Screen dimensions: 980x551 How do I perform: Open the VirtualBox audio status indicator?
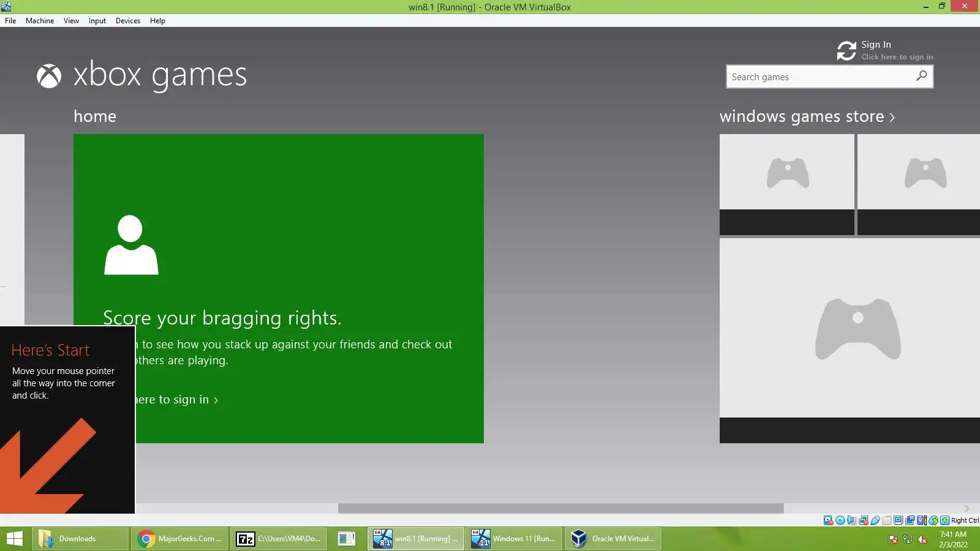coord(851,520)
